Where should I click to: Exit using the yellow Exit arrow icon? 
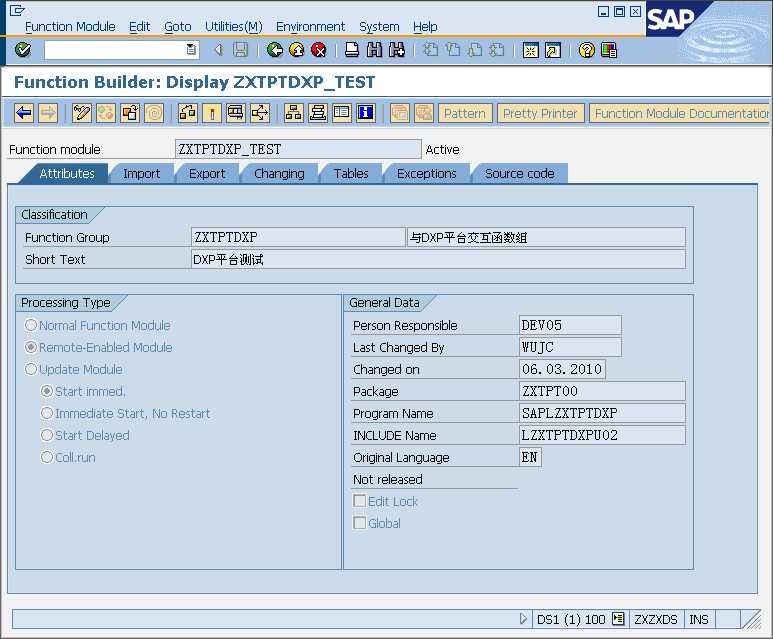(x=297, y=50)
